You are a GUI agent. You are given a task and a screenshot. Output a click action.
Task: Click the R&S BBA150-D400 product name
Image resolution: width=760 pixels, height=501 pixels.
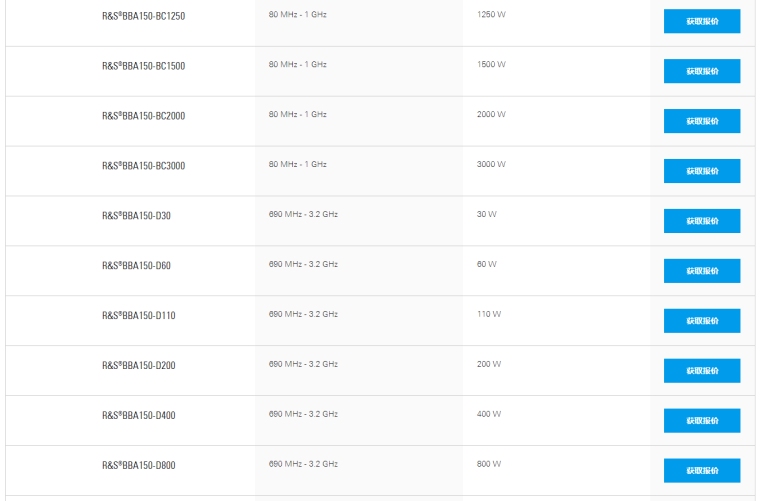click(x=138, y=416)
